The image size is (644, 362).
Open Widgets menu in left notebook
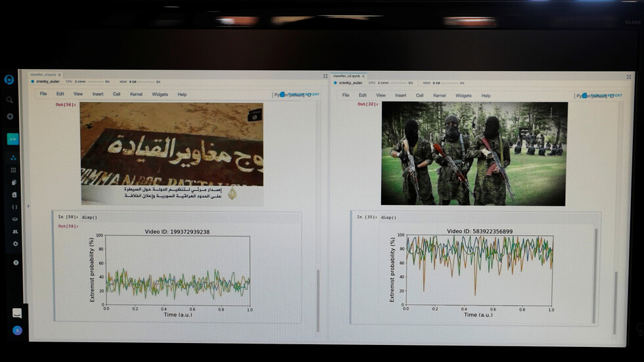click(160, 95)
